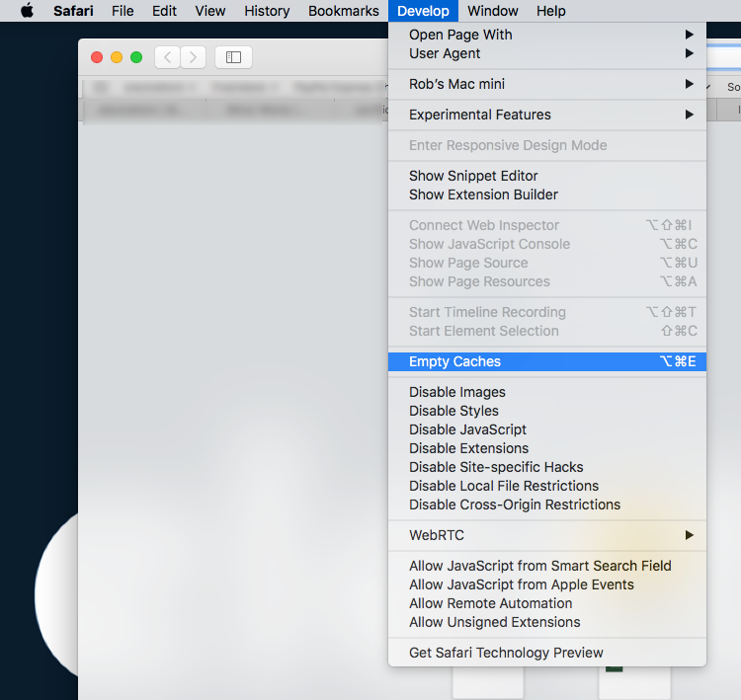Close the Safari window with red button
The height and width of the screenshot is (700, 741).
tap(97, 57)
